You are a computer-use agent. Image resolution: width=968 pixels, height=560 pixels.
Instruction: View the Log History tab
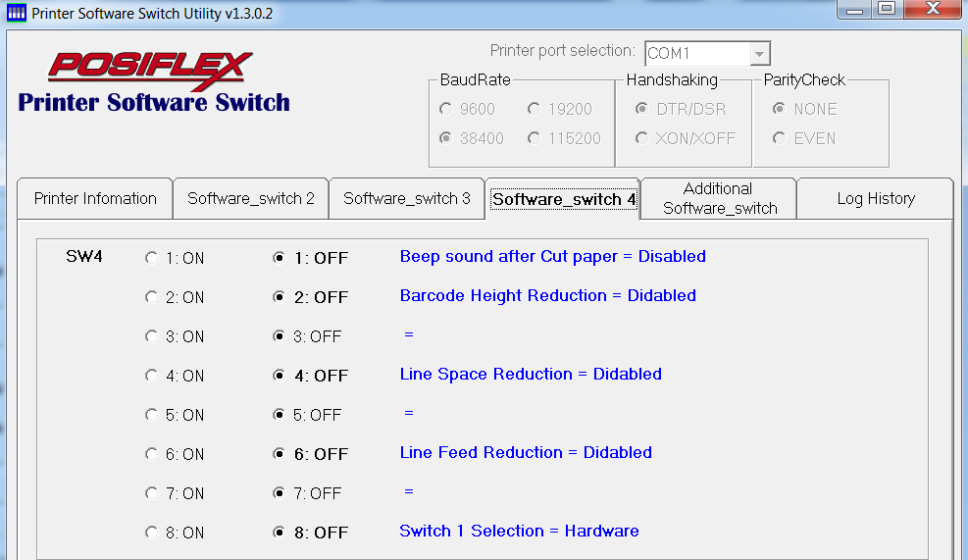coord(875,198)
